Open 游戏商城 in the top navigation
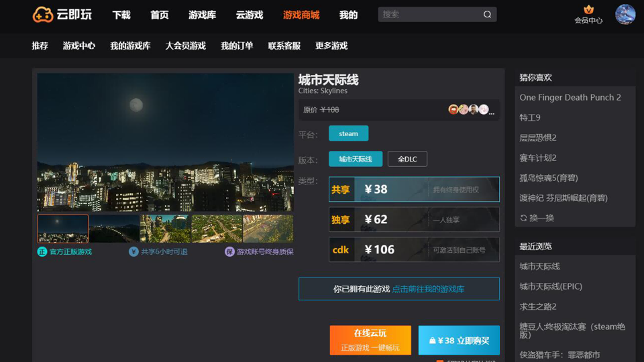644x362 pixels. [x=301, y=15]
